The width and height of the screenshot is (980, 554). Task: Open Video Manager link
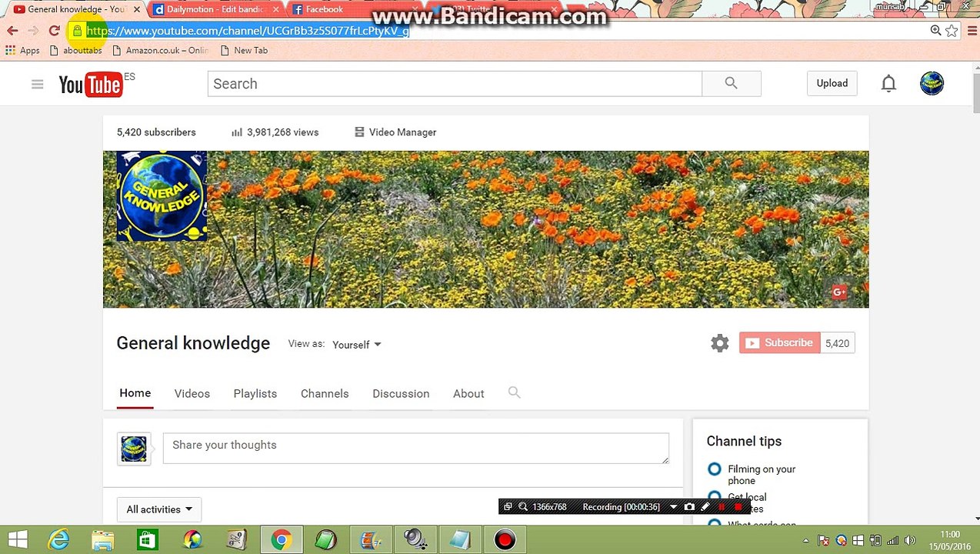(395, 132)
